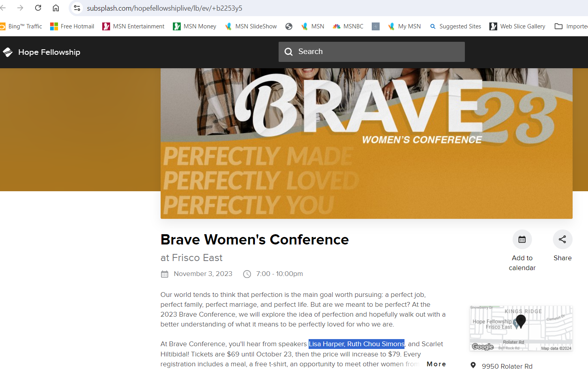588x373 pixels.
Task: Click the Hope Fellowship logo icon
Action: tap(8, 52)
